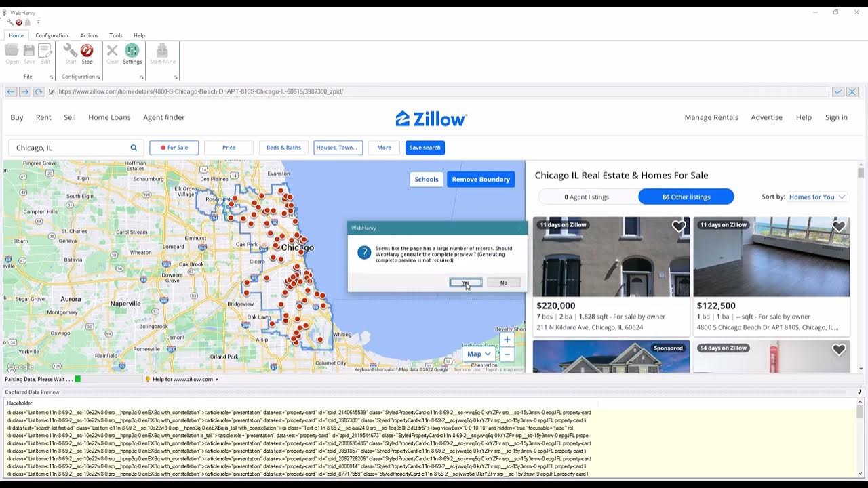
Task: Navigate forward in the WebHarvy browser
Action: point(25,91)
